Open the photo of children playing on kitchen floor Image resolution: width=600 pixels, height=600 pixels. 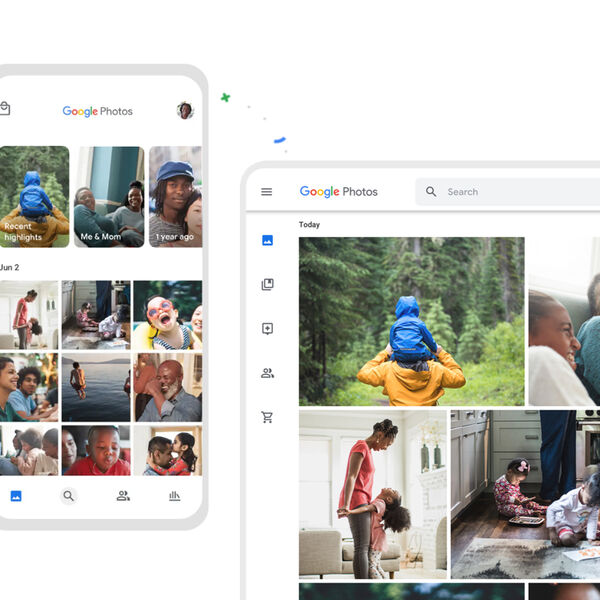tap(524, 493)
